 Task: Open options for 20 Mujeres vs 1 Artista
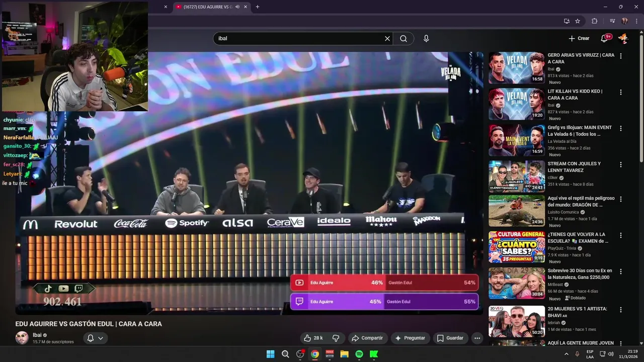click(621, 310)
